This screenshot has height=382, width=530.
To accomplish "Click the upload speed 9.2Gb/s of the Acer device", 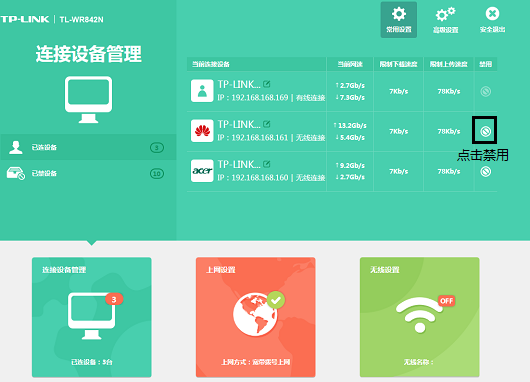I will pyautogui.click(x=350, y=165).
